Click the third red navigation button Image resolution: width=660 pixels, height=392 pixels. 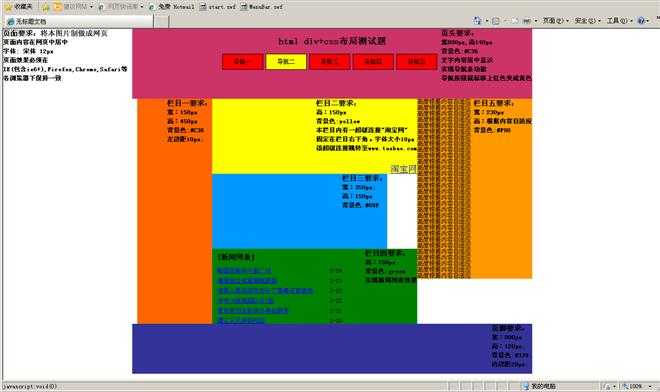(329, 61)
